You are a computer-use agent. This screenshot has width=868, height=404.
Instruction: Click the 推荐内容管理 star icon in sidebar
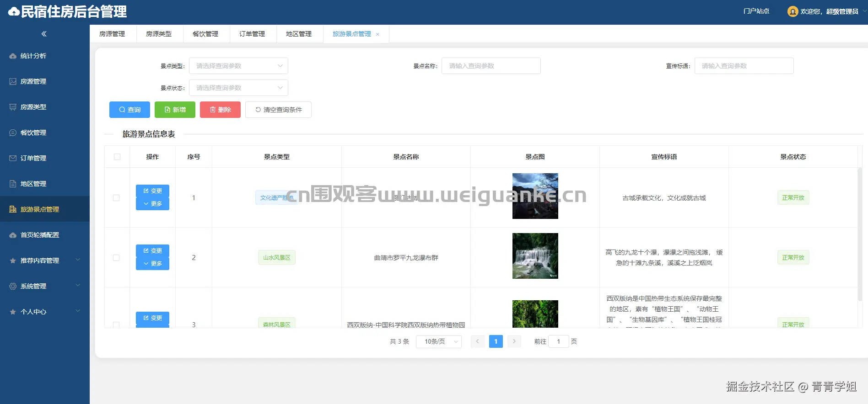pyautogui.click(x=13, y=260)
